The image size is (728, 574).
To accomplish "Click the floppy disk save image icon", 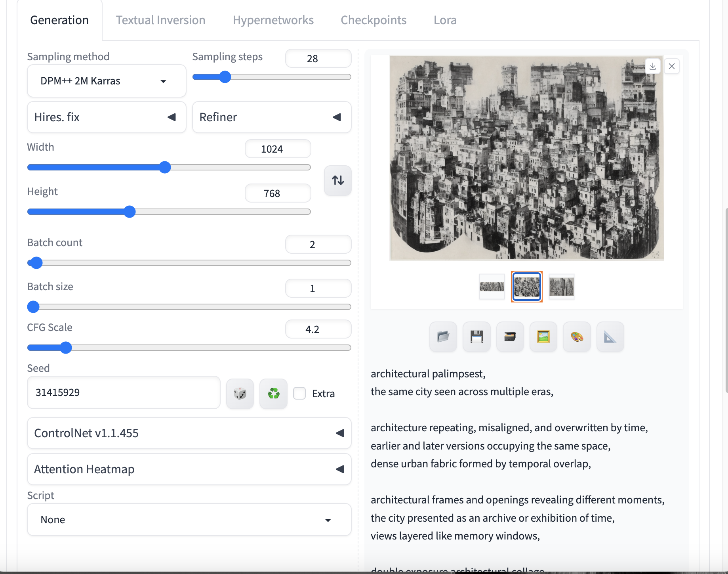I will click(476, 337).
